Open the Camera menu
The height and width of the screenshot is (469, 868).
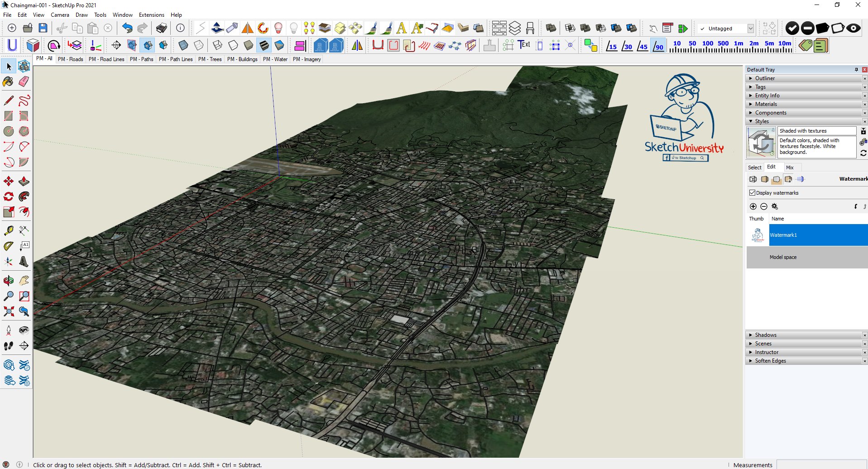[x=60, y=15]
